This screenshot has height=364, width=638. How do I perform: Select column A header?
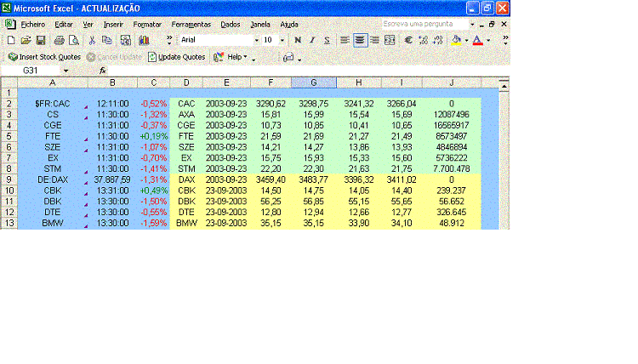pyautogui.click(x=53, y=83)
